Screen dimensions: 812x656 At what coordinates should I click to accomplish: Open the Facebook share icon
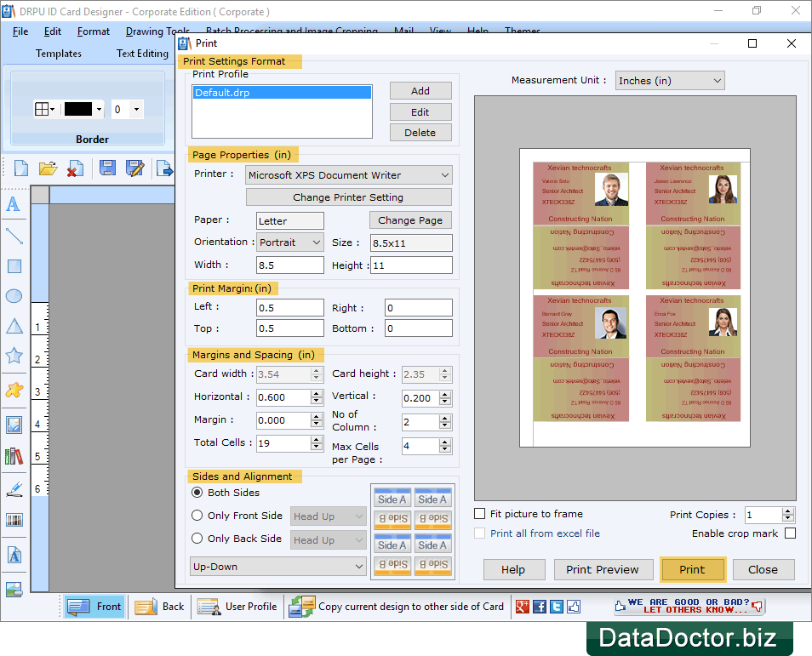click(x=540, y=607)
